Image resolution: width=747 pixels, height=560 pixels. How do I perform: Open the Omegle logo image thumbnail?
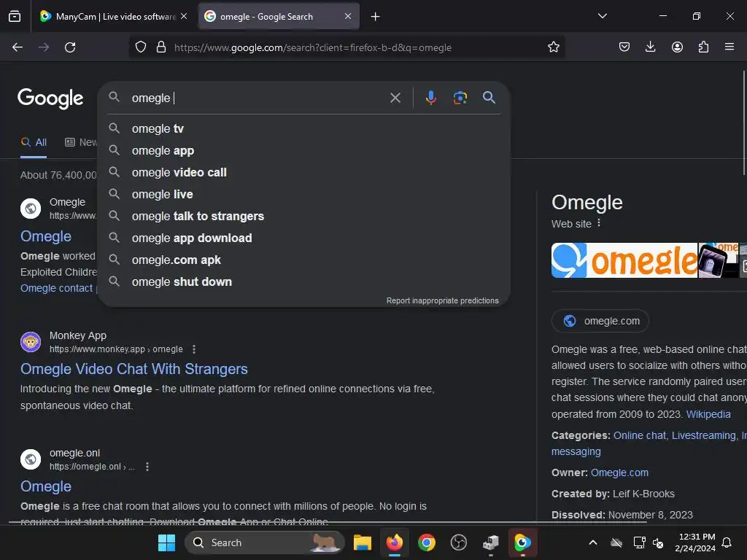click(624, 260)
